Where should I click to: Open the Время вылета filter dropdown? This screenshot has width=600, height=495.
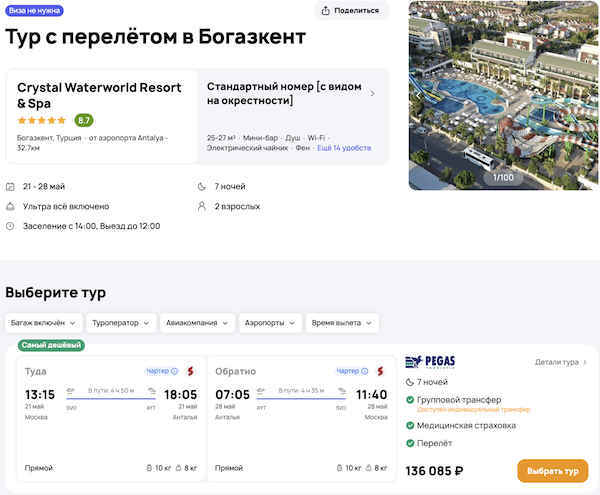tap(343, 323)
